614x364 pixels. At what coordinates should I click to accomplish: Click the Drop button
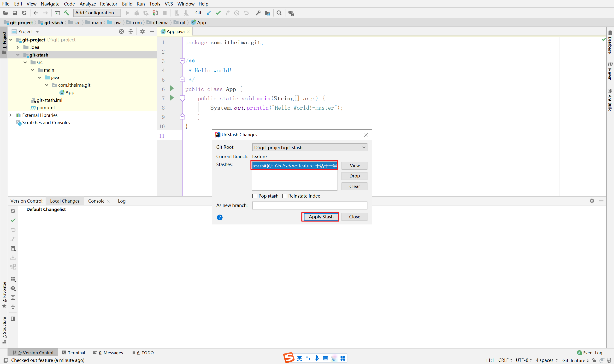tap(354, 176)
